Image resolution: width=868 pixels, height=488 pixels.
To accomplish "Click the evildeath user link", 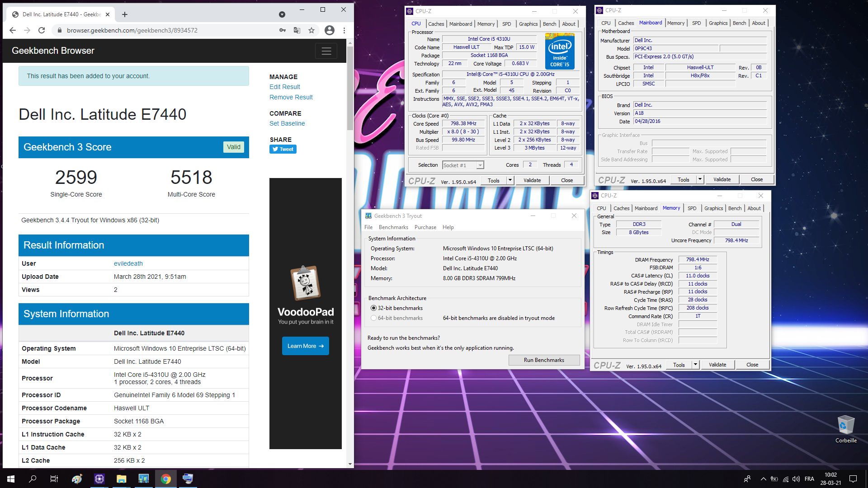I will [x=128, y=263].
